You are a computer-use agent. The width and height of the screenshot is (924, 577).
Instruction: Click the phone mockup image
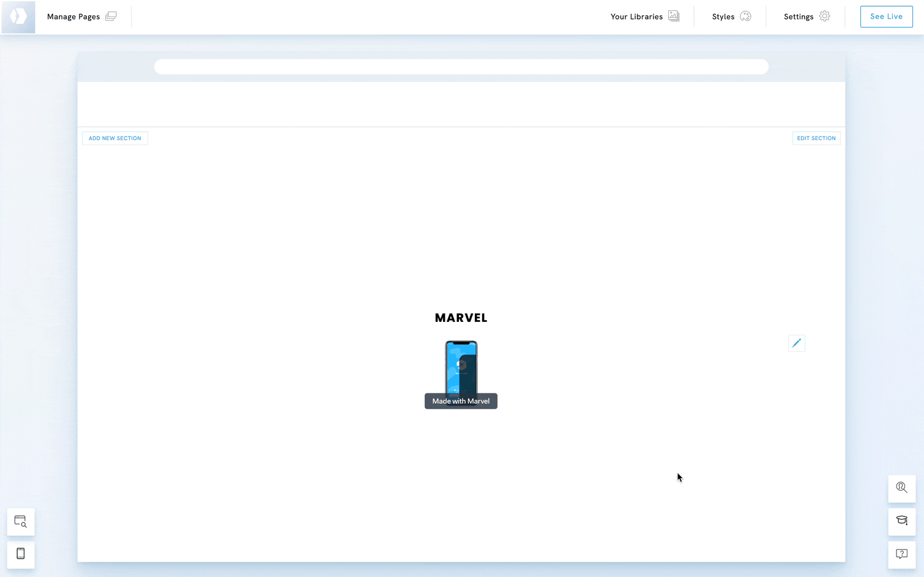[x=461, y=366]
